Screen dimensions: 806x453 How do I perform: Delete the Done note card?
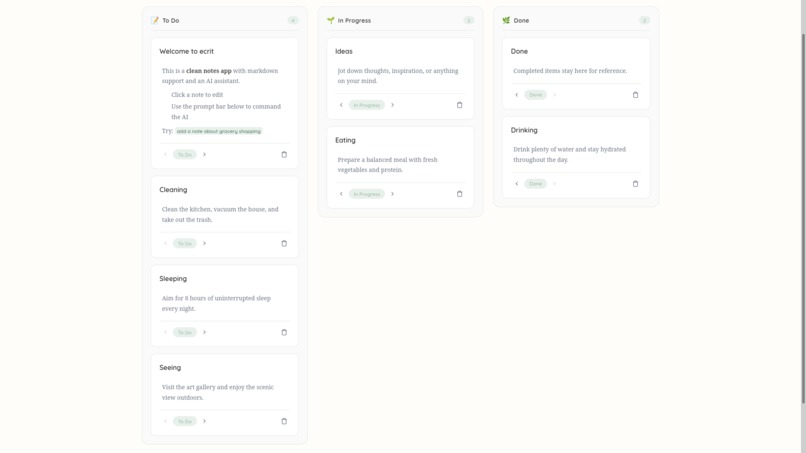pos(635,95)
